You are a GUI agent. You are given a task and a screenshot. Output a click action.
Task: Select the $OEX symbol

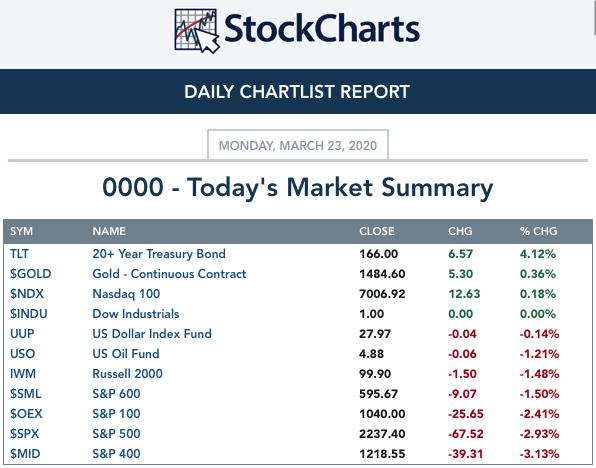(x=26, y=414)
